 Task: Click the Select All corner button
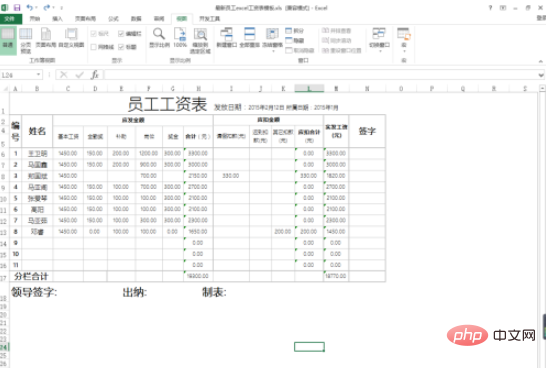coord(5,89)
